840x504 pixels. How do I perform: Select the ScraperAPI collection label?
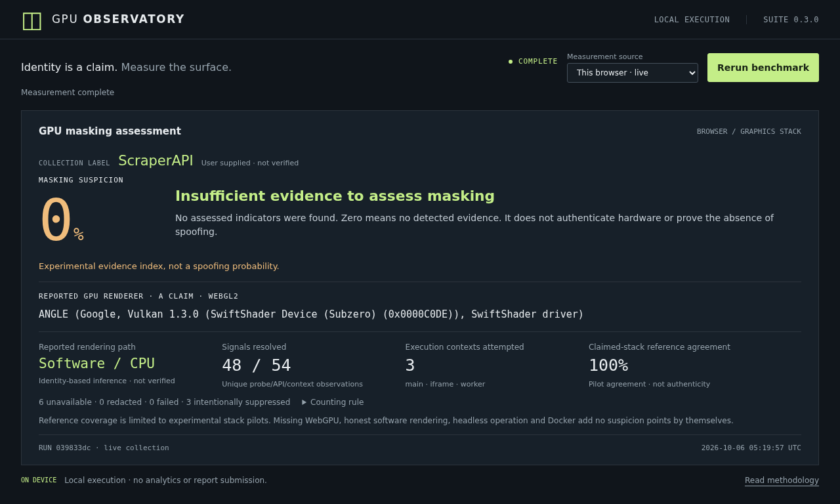click(156, 161)
